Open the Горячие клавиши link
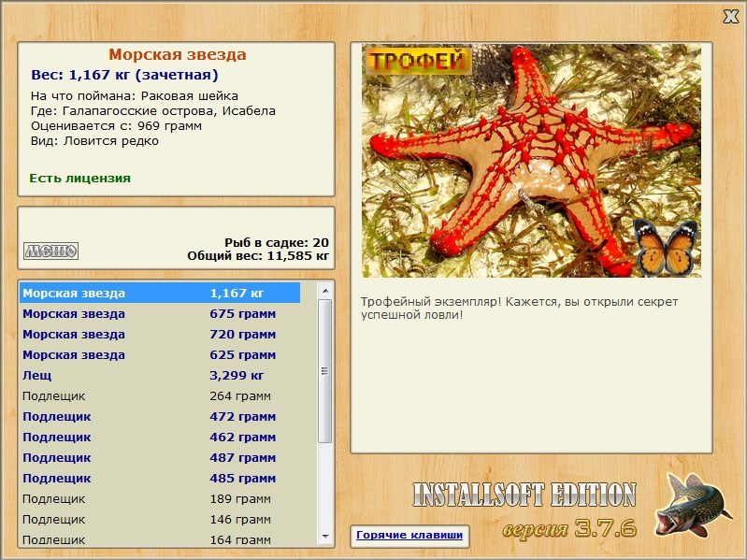 [x=409, y=535]
